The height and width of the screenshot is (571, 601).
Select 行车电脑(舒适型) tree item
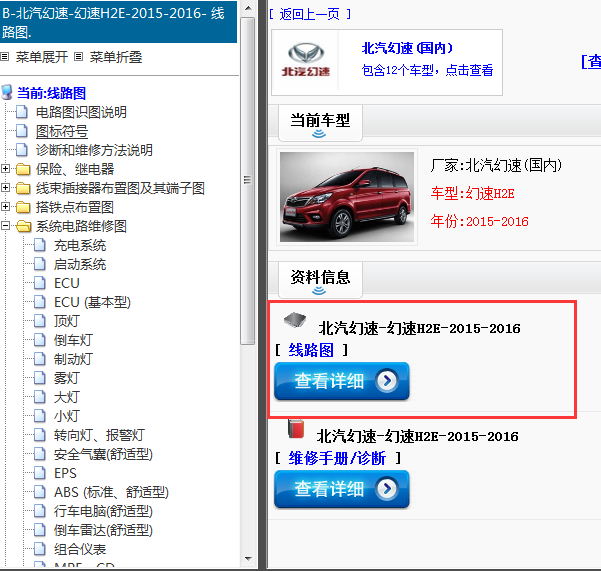click(x=103, y=511)
